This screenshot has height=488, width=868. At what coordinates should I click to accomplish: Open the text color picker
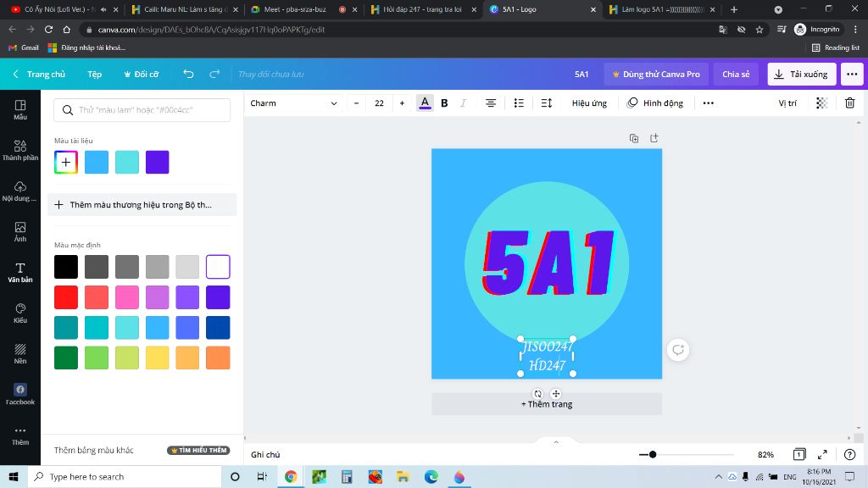[425, 103]
